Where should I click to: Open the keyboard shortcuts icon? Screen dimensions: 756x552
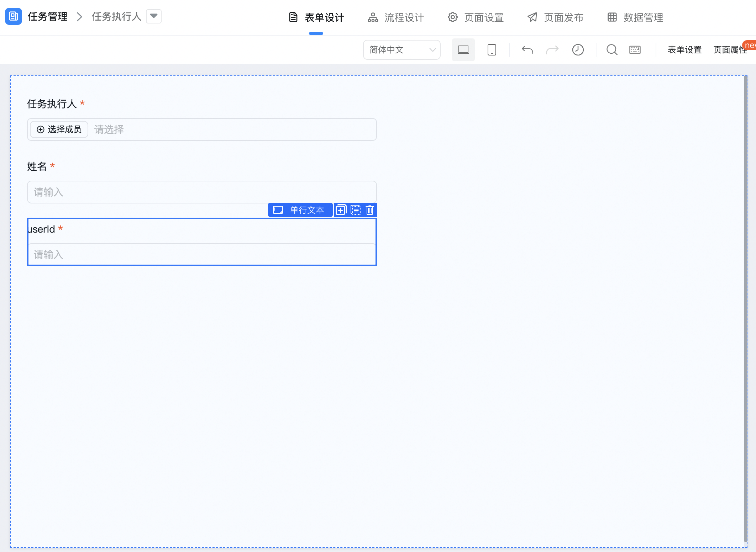point(635,50)
